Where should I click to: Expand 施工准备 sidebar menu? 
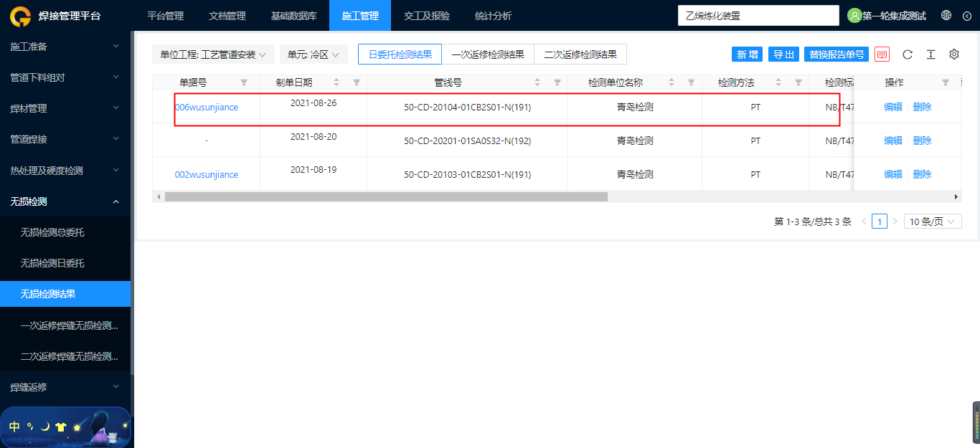pos(65,47)
